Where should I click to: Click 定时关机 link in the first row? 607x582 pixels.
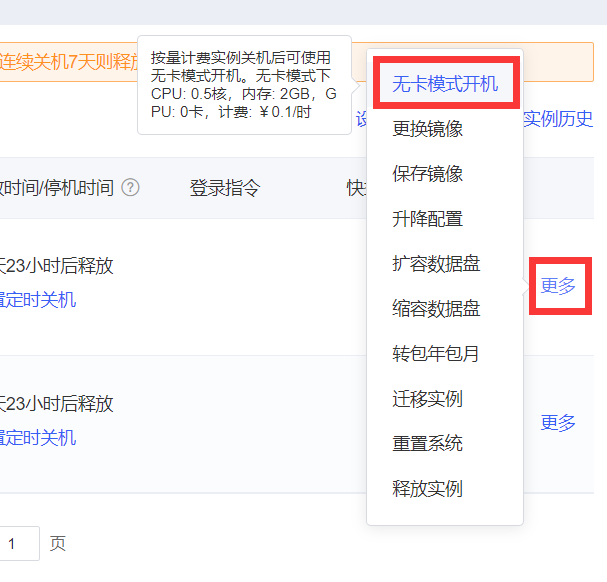pos(38,300)
